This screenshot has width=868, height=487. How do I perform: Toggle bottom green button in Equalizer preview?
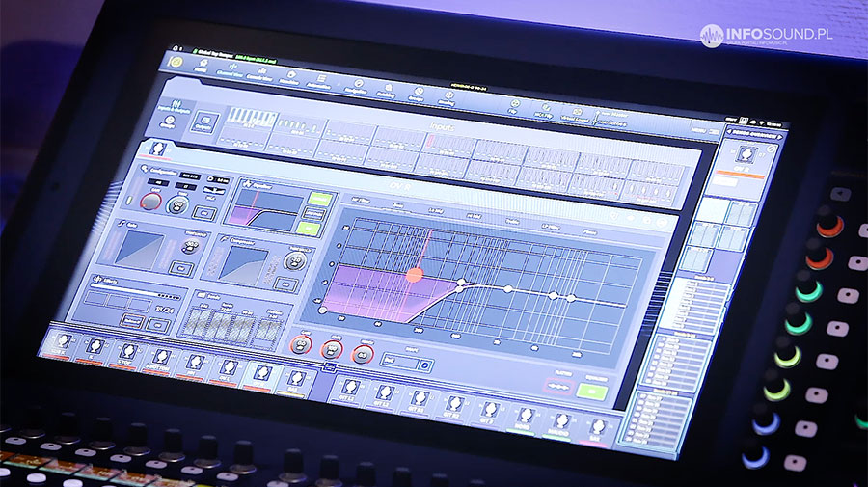pyautogui.click(x=308, y=228)
